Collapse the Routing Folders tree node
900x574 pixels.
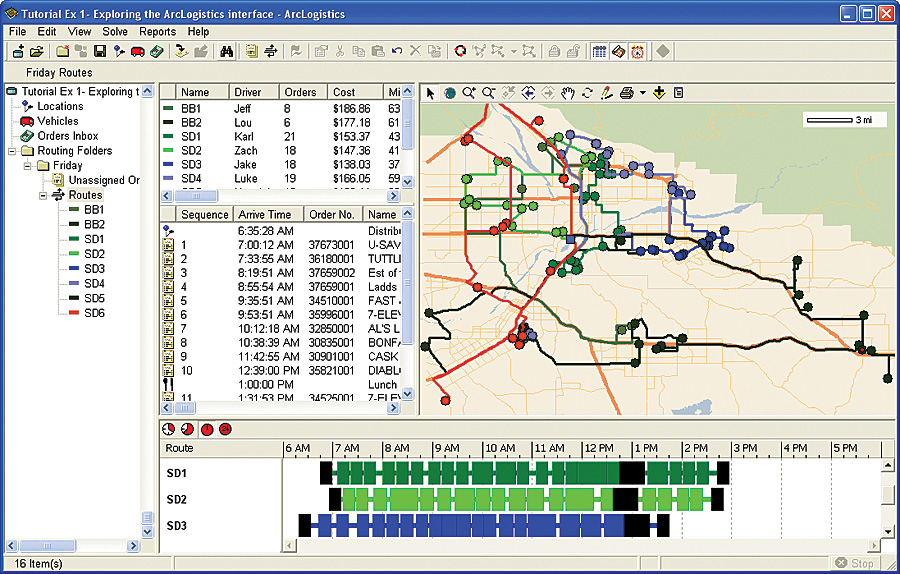coord(11,151)
